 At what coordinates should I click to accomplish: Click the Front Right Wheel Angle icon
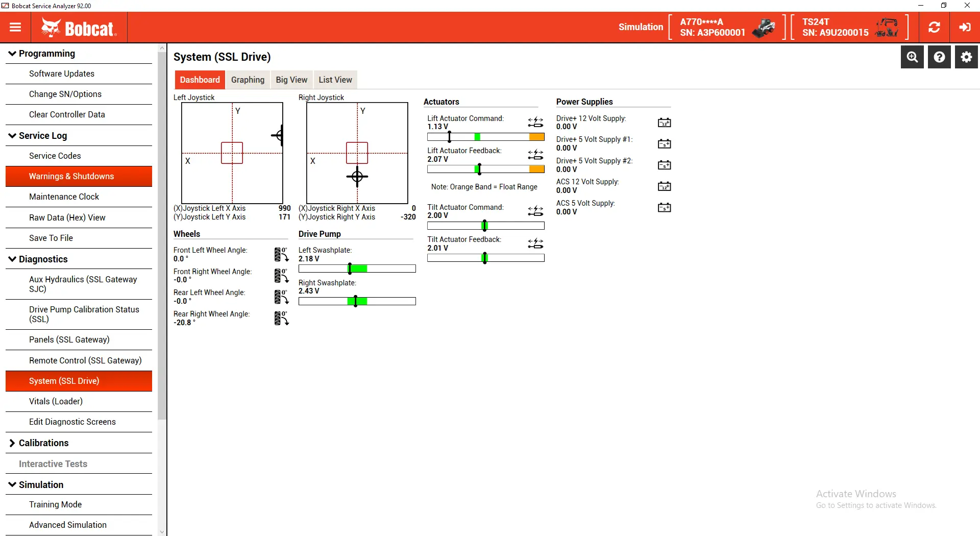point(281,276)
